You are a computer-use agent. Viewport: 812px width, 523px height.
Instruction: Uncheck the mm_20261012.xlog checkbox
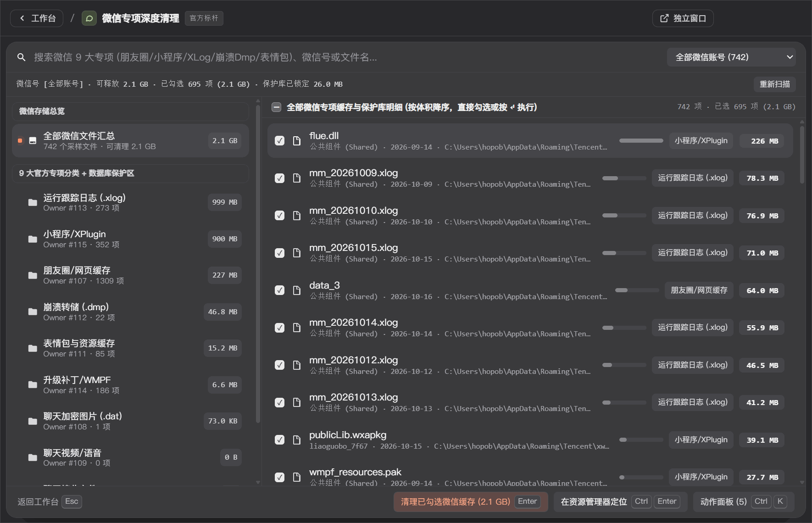point(279,365)
